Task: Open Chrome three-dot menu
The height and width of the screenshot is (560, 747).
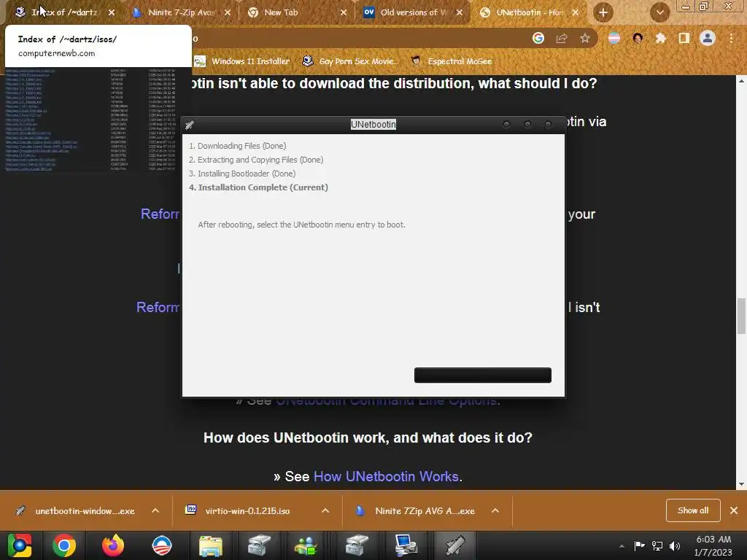Action: (x=731, y=38)
